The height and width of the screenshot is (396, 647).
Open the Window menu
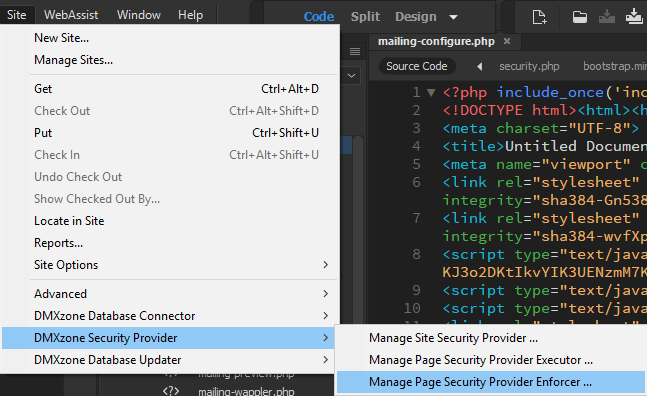(139, 15)
